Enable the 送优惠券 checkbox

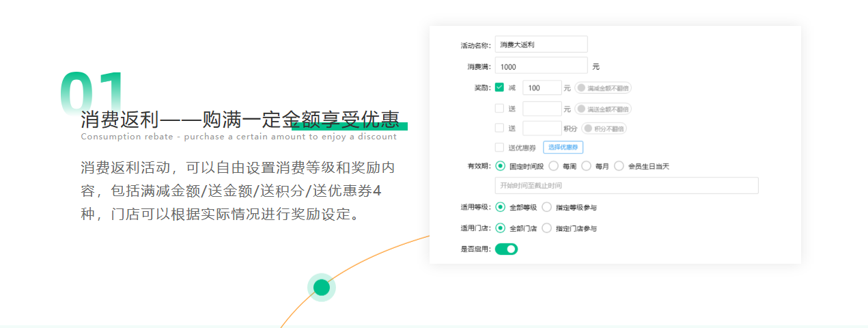coord(499,147)
